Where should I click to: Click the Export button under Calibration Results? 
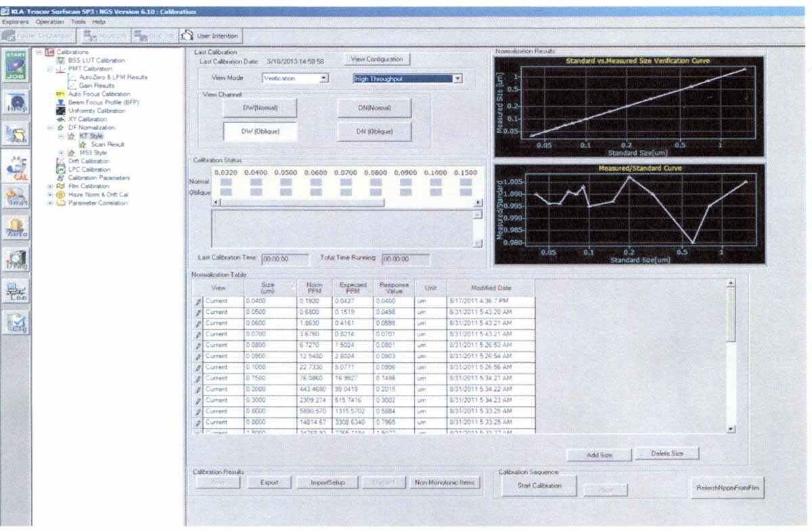[x=269, y=482]
